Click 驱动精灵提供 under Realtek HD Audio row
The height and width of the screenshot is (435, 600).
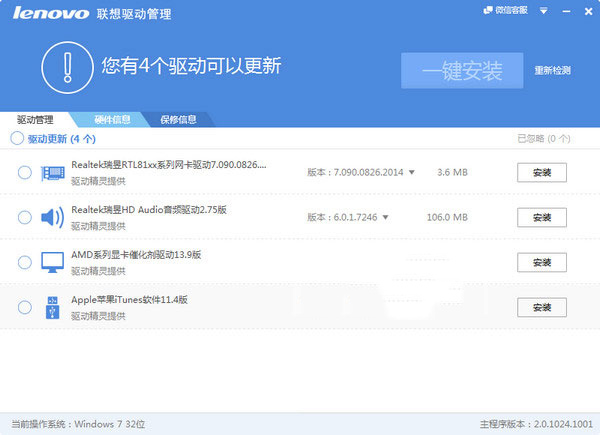98,226
